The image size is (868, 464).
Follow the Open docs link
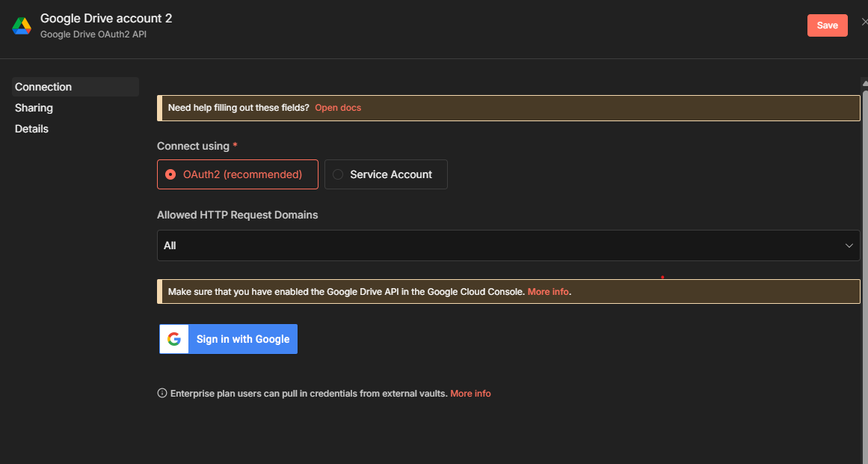(338, 108)
